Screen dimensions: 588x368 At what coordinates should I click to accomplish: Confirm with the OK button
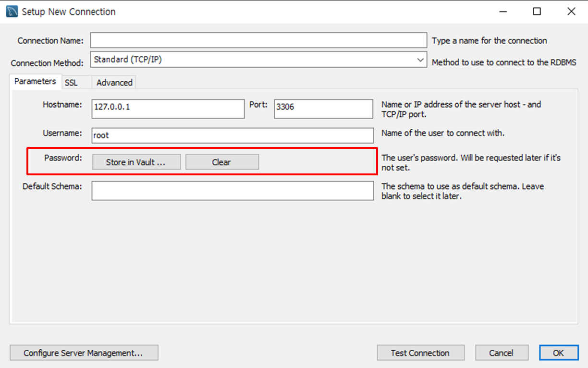[559, 353]
